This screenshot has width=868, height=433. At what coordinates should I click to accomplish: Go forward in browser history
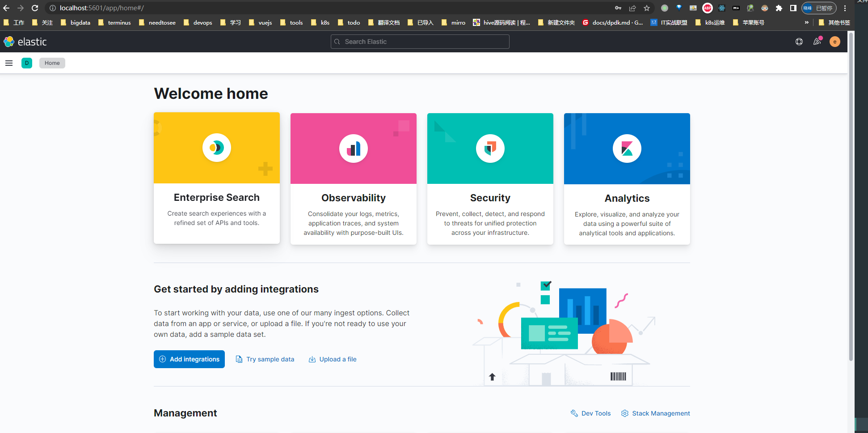tap(21, 8)
